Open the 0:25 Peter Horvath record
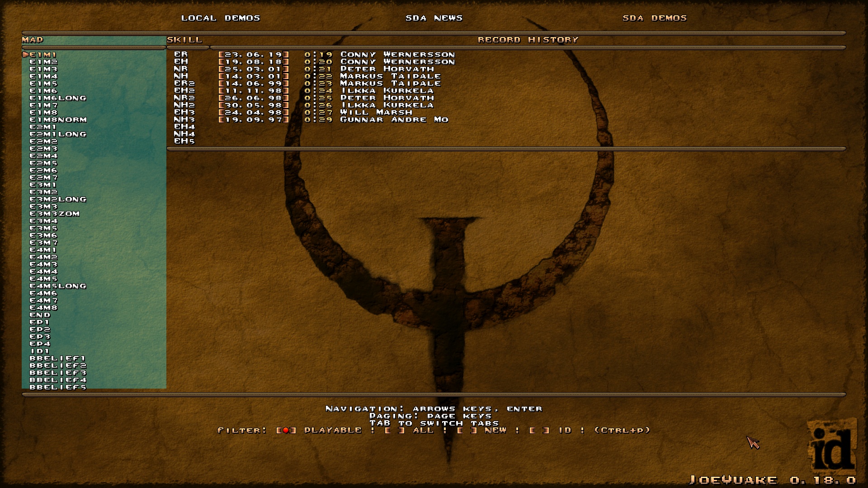This screenshot has height=488, width=868. (x=325, y=98)
